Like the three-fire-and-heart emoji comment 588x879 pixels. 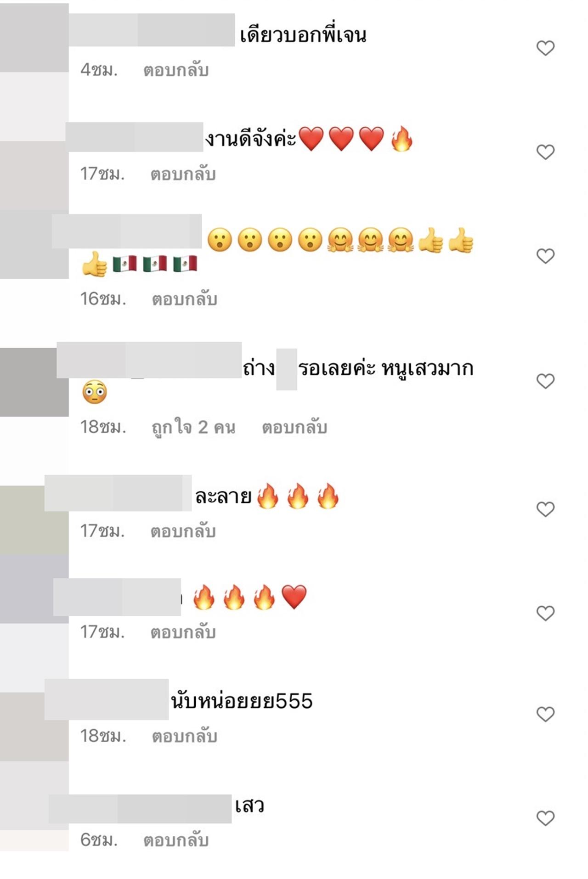545,613
